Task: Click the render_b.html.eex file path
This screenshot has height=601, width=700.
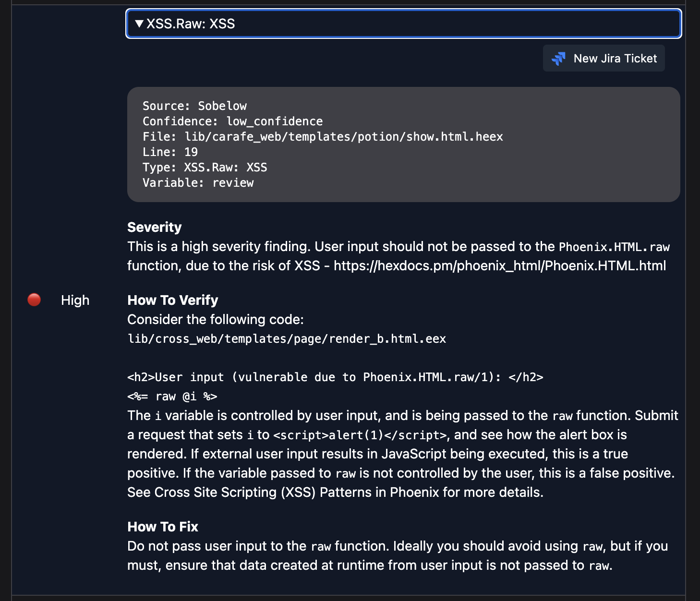Action: point(287,338)
